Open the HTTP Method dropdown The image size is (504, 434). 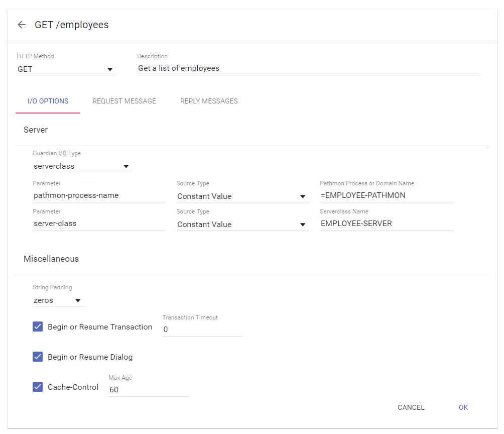[x=66, y=69]
